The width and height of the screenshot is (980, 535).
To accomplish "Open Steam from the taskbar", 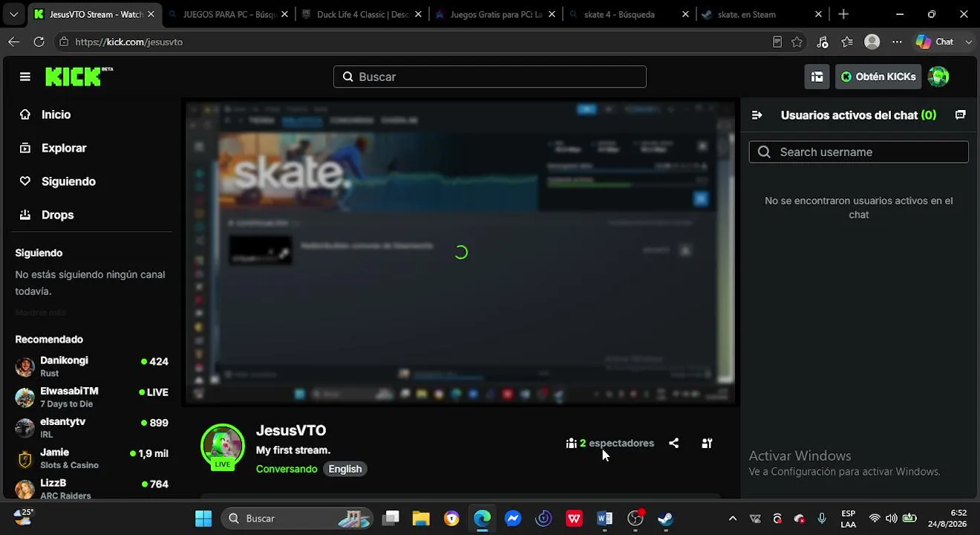I will point(665,518).
